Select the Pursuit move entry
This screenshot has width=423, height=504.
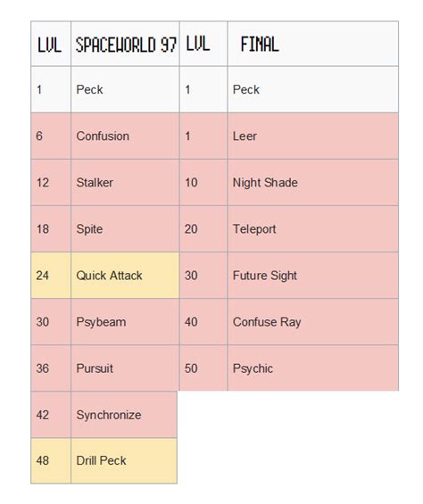125,368
